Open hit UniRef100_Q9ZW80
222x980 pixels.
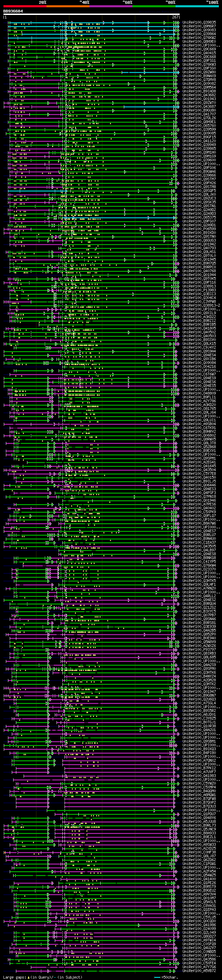[x=199, y=72]
